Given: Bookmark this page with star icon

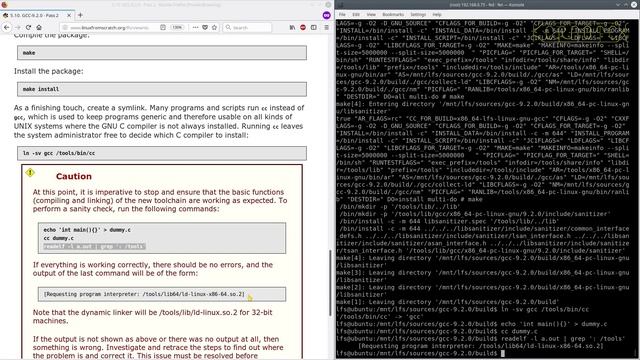Looking at the screenshot, I should (x=214, y=27).
